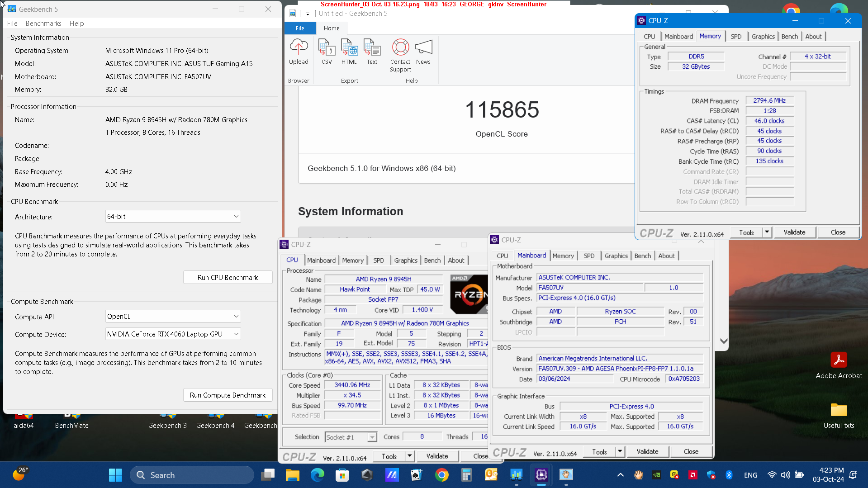Click NVIDIA tray icon

656,475
